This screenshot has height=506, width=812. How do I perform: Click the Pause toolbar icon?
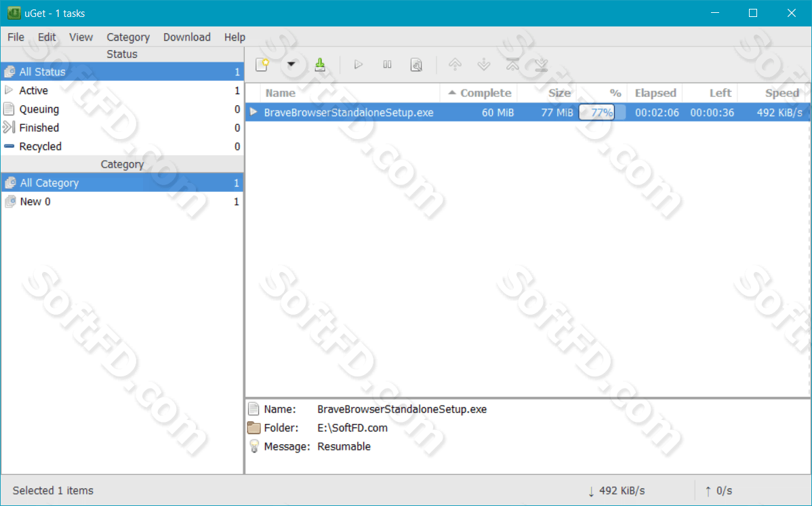point(387,64)
